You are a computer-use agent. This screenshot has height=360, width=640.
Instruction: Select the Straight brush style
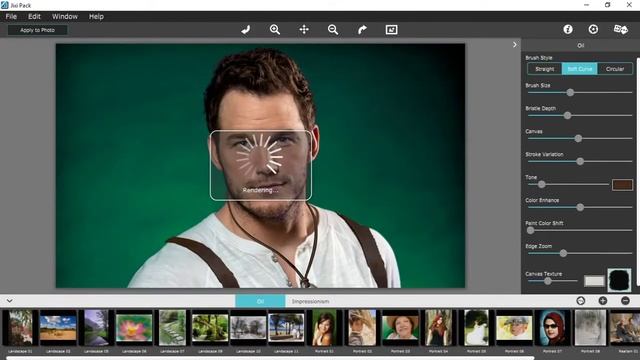tap(544, 69)
